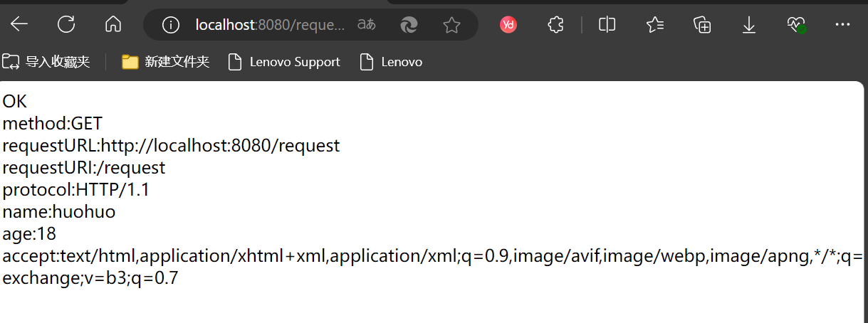Open the Youdao red extension icon
The image size is (868, 323).
pyautogui.click(x=508, y=25)
